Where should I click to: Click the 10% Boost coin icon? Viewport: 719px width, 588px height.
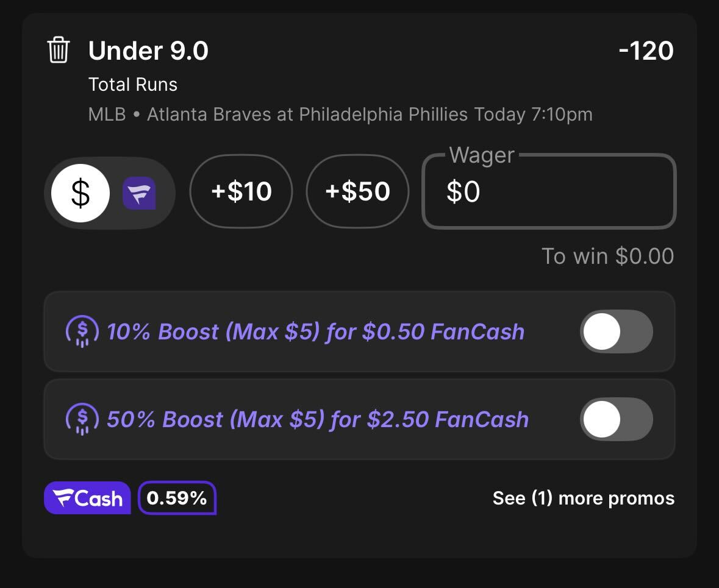[82, 331]
